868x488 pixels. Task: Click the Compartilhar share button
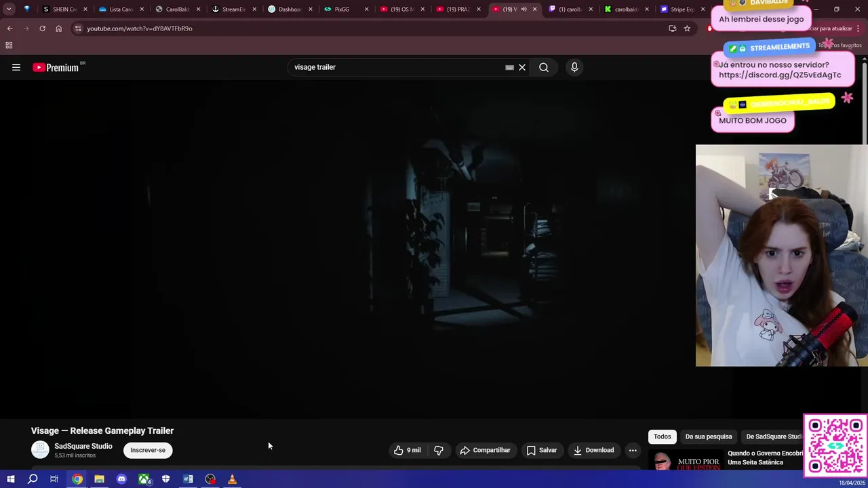[x=485, y=450]
